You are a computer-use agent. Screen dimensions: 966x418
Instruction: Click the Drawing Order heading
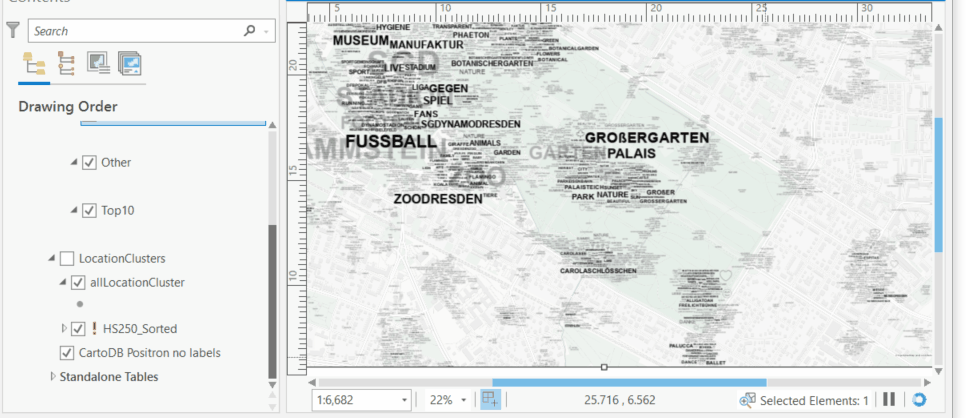pos(68,107)
